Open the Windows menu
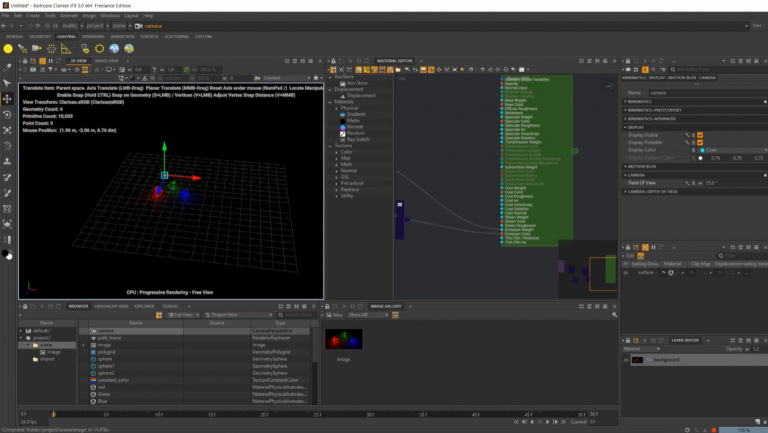This screenshot has width=768, height=433. click(110, 16)
